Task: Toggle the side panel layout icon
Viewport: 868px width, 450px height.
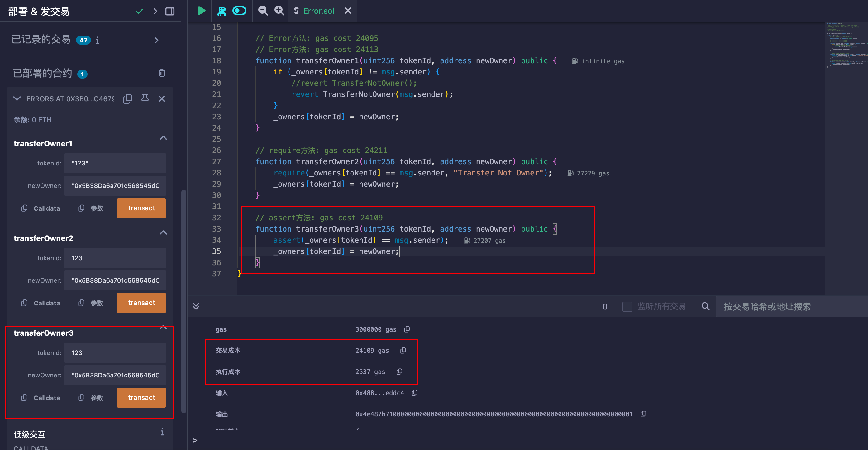Action: (x=170, y=12)
